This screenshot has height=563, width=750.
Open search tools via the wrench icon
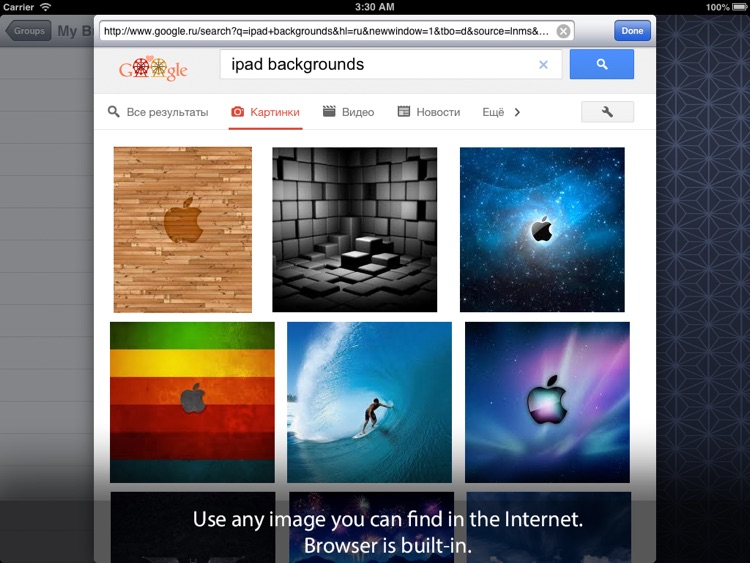(607, 112)
